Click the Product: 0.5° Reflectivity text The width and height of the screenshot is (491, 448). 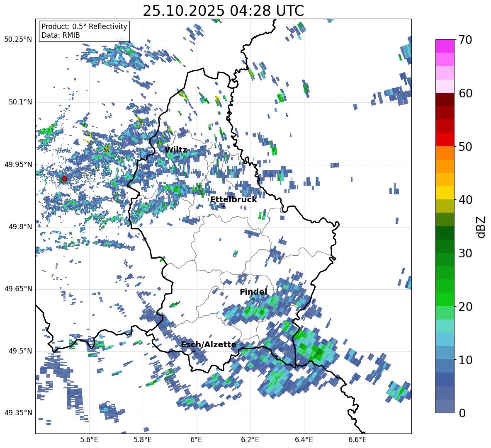(x=84, y=26)
